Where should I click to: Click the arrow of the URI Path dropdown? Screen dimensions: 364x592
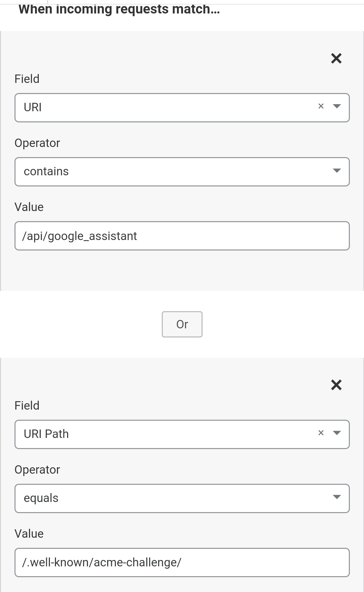tap(337, 433)
